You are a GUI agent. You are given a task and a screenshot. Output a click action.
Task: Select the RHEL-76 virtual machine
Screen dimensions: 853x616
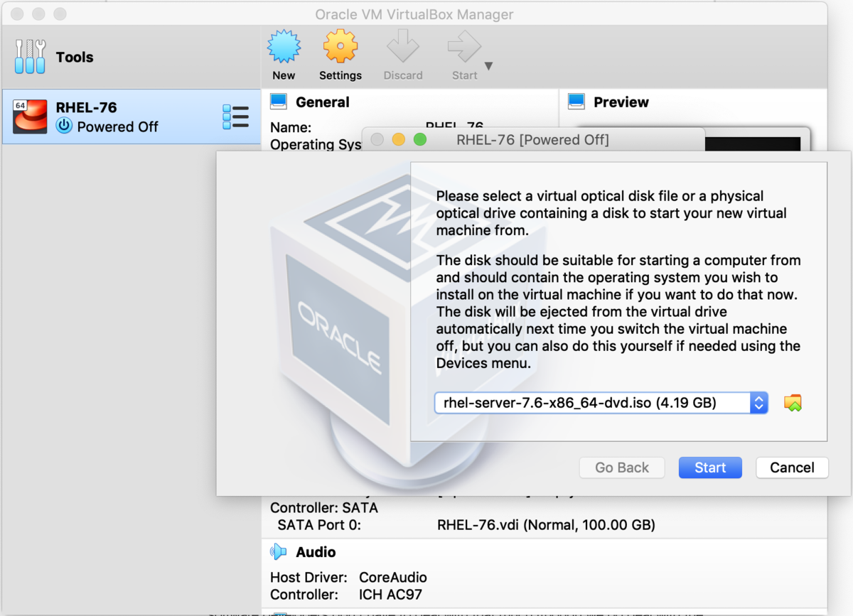point(131,117)
